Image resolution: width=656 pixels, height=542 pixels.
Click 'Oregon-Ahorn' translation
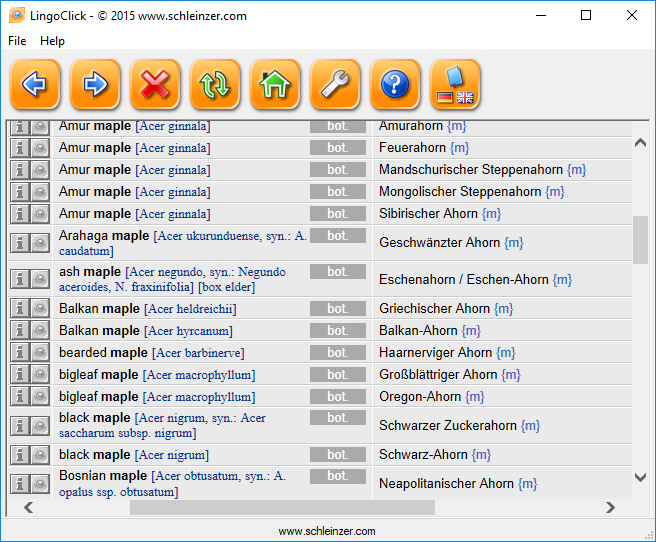click(420, 396)
